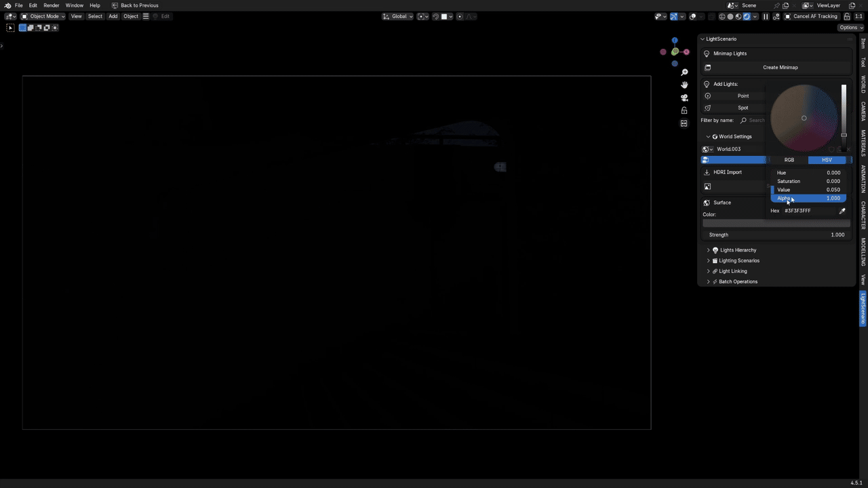Toggle rendered viewport shading
This screenshot has width=868, height=488.
tap(747, 16)
